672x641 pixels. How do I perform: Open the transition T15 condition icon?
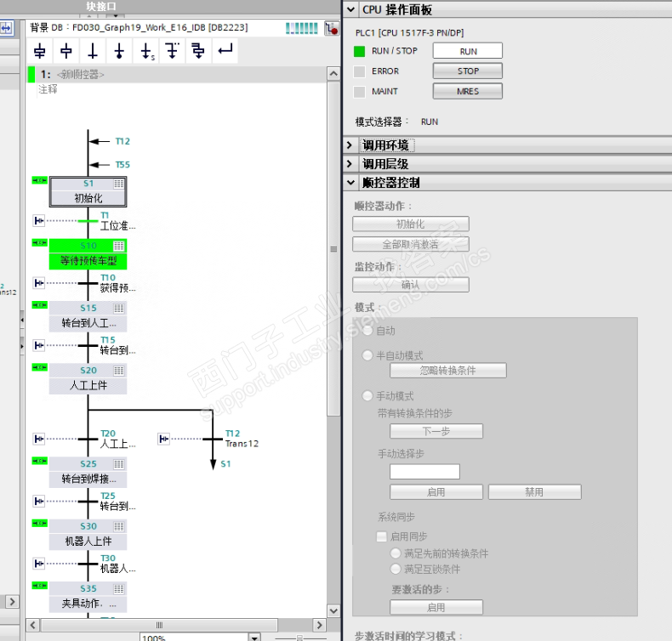tap(39, 345)
